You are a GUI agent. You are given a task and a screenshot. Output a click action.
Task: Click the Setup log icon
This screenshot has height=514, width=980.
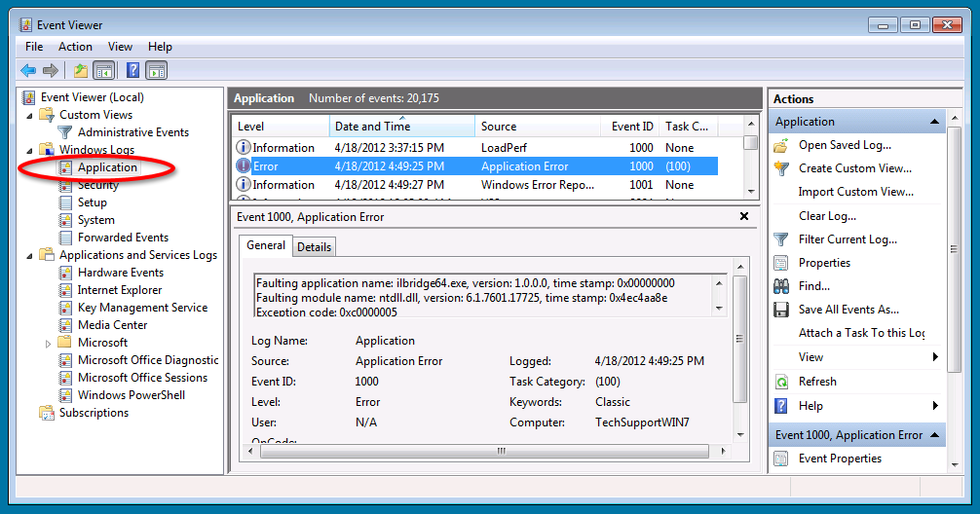click(65, 202)
